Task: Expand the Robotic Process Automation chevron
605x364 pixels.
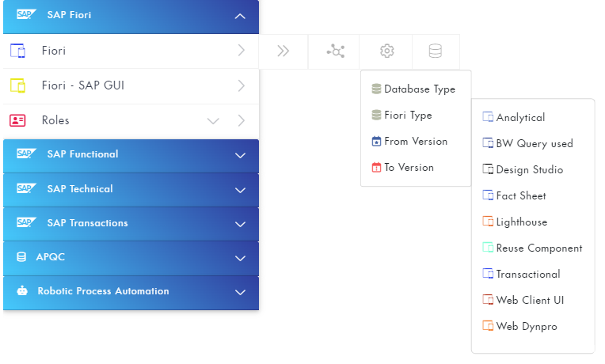Action: click(x=240, y=293)
